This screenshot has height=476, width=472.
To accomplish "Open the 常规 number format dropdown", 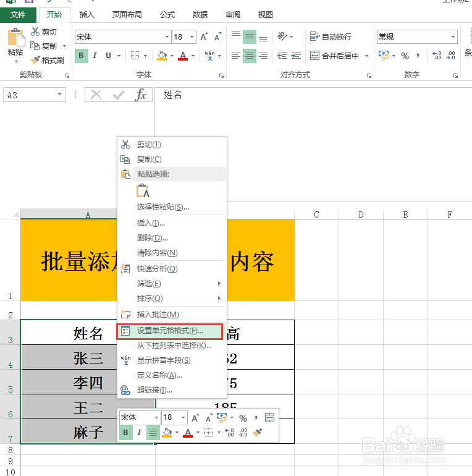I will point(453,37).
